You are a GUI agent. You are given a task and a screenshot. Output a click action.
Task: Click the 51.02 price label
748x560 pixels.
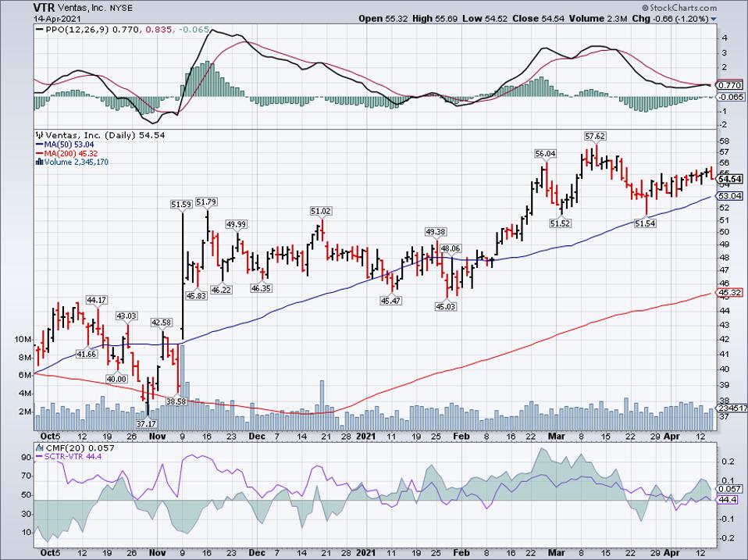pyautogui.click(x=321, y=211)
